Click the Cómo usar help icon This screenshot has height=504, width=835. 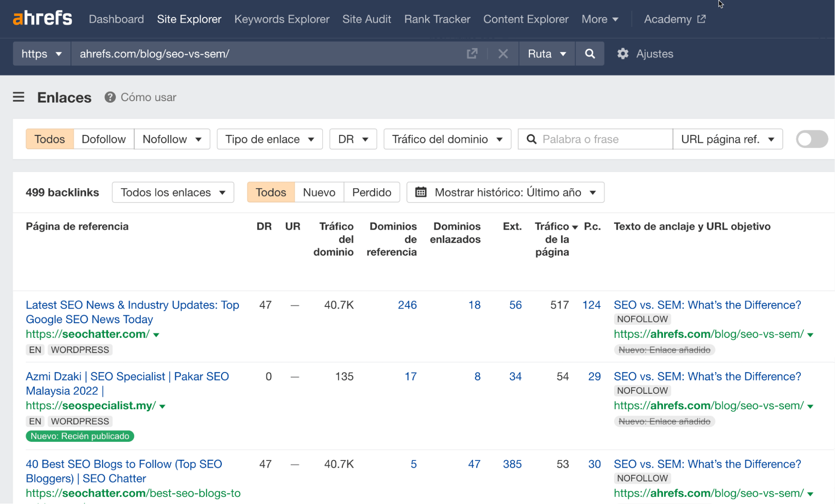(109, 97)
